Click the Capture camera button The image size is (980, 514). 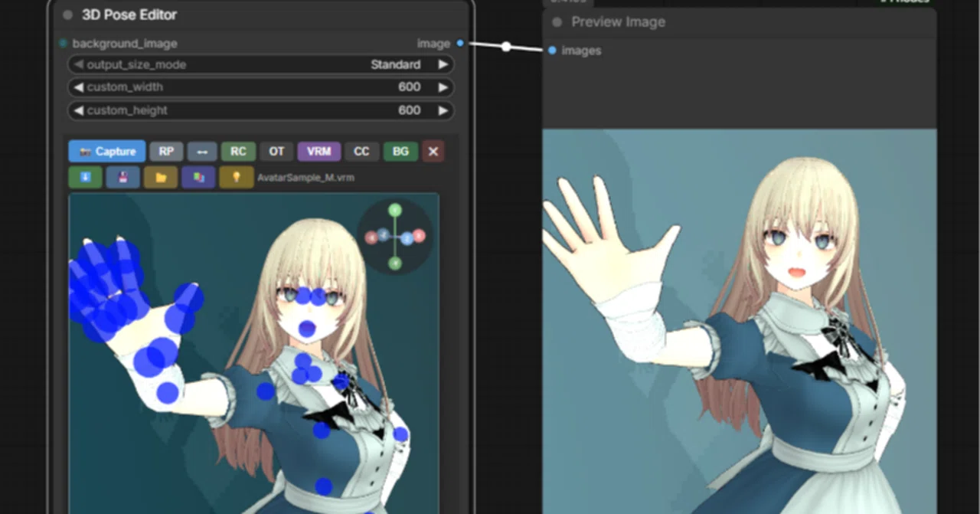click(x=106, y=152)
